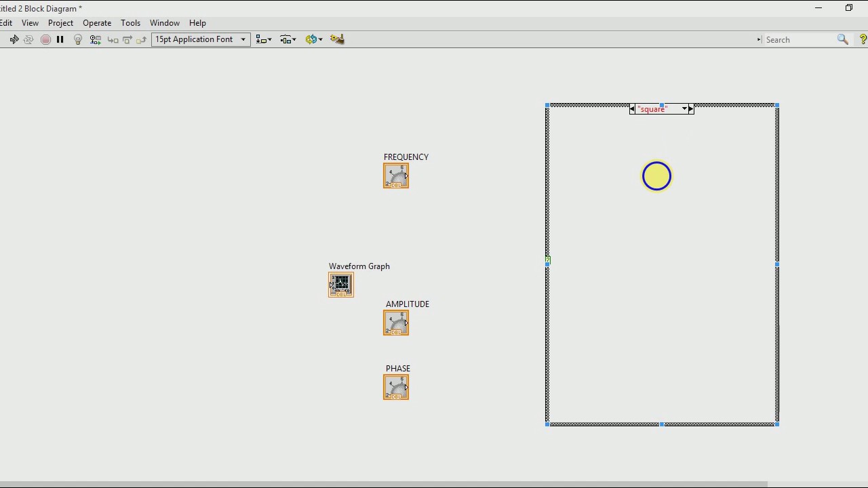Screen dimensions: 868x488
Task: Select the FREQUENCY control terminal
Action: 396,176
